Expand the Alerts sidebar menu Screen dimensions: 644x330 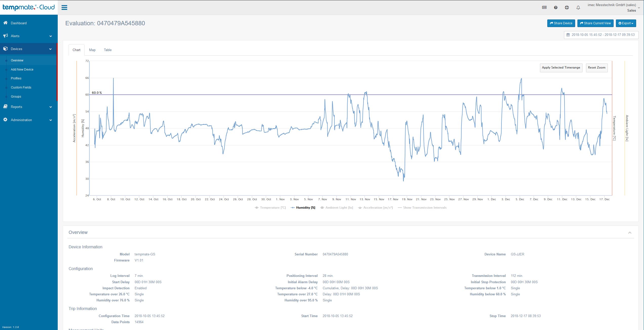click(28, 36)
